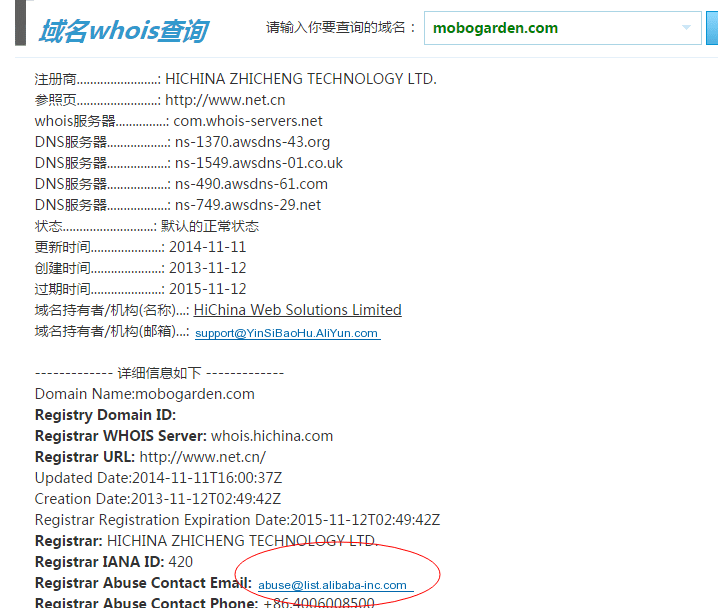Click the 域名whois查询 page title logo

(124, 31)
